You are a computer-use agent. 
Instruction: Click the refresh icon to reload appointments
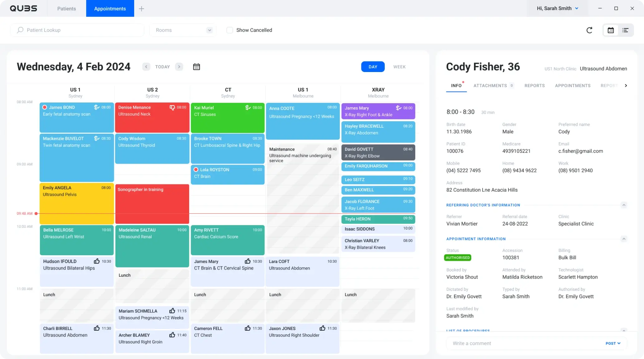(589, 30)
